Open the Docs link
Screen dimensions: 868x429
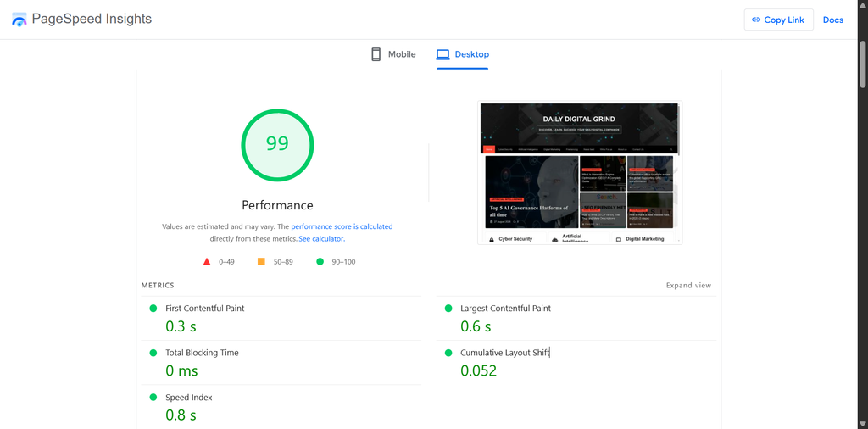(833, 20)
